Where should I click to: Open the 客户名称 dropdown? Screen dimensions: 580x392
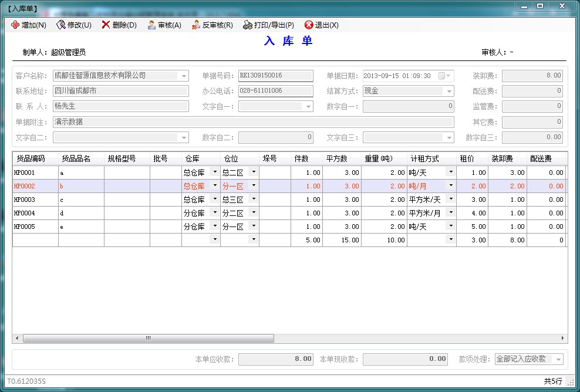[184, 76]
